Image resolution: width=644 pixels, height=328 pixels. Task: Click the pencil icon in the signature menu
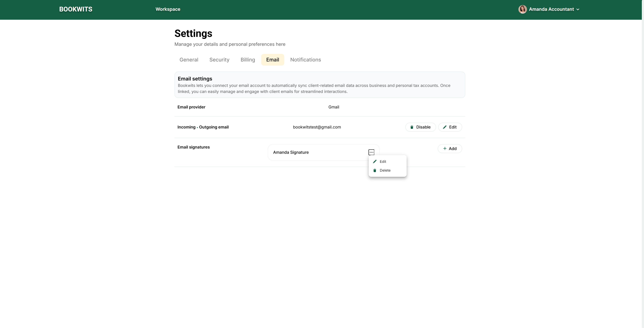point(374,161)
